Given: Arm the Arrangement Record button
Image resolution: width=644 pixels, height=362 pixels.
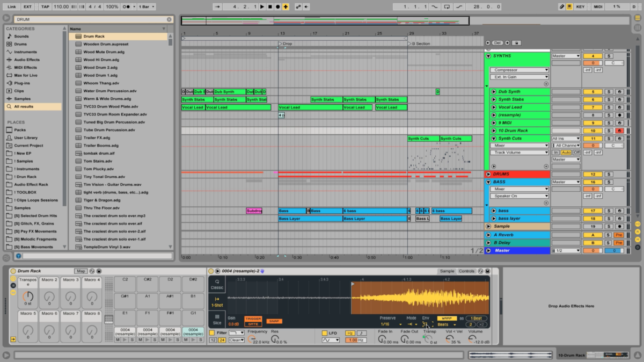Looking at the screenshot, I should tap(277, 6).
